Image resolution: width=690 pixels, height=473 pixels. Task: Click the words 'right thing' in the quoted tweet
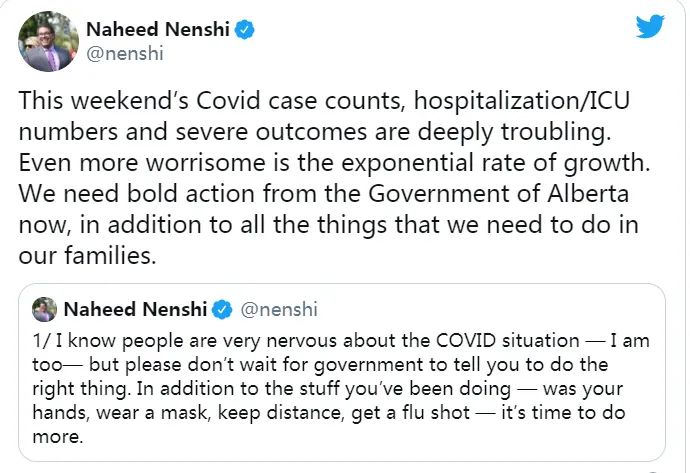tap(81, 389)
